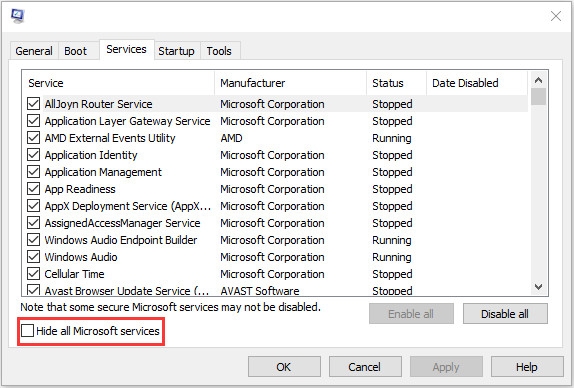Image resolution: width=574 pixels, height=388 pixels.
Task: Open the Startup tab
Action: click(x=176, y=51)
